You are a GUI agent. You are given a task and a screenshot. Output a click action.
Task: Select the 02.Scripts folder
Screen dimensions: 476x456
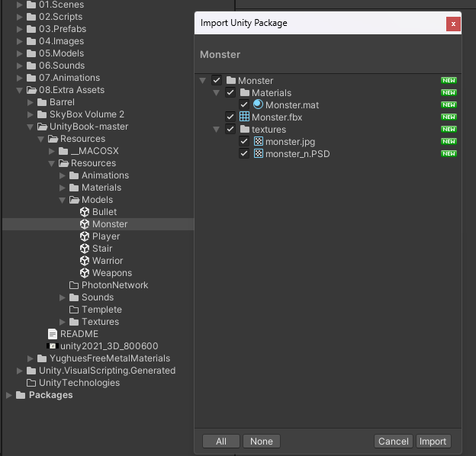[x=61, y=17]
